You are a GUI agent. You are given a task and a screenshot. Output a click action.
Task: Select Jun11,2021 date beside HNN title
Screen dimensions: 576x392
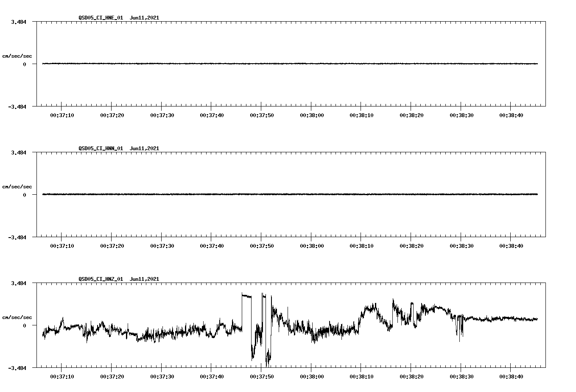(145, 148)
